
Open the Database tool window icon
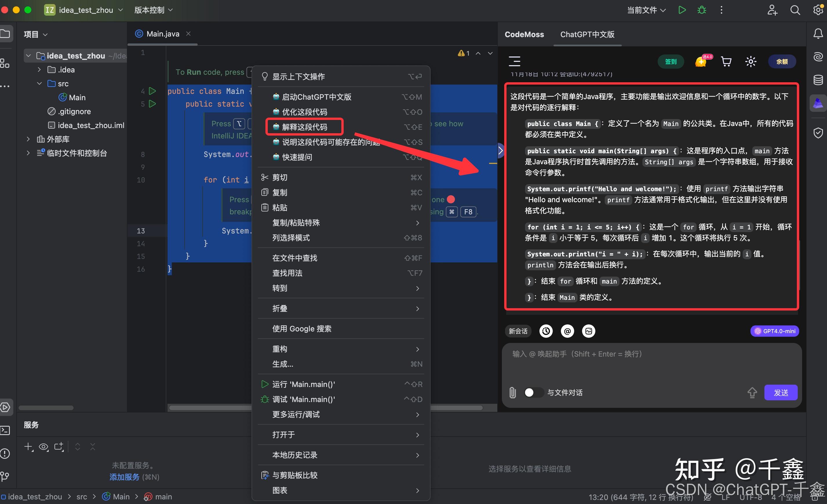[x=818, y=80]
